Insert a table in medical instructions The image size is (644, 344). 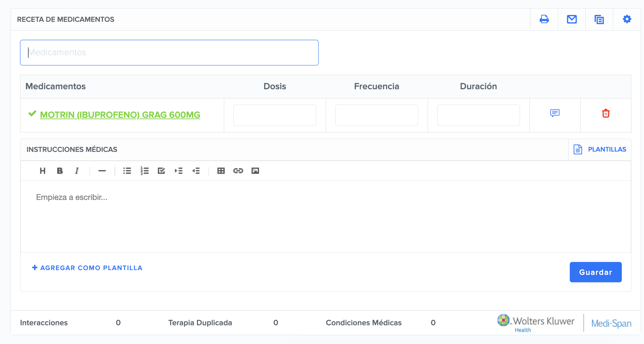point(221,171)
